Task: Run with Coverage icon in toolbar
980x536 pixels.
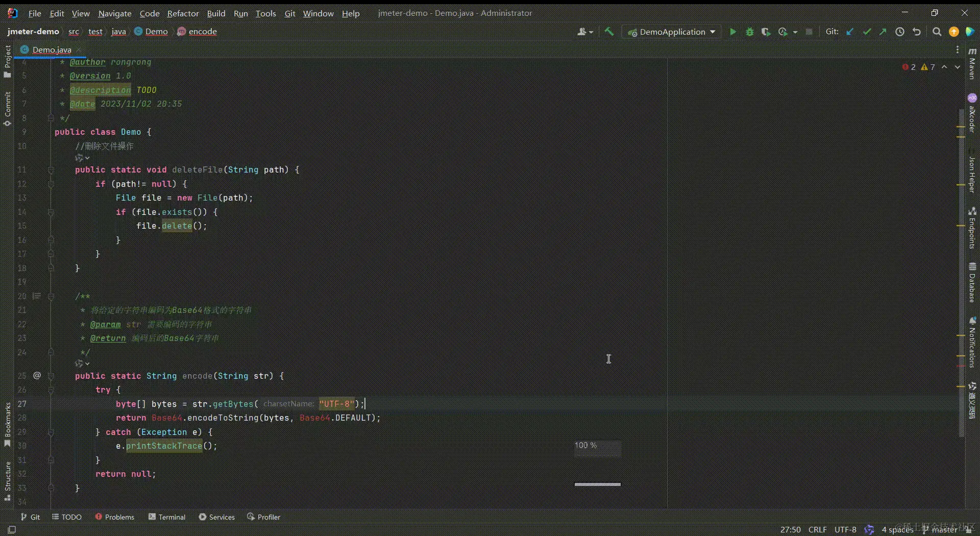Action: click(x=766, y=32)
